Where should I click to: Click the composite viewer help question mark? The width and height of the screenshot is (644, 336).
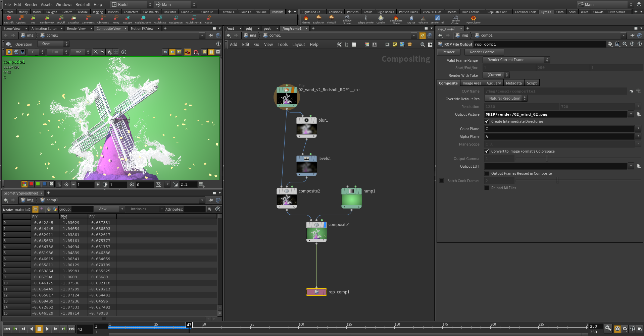point(218,44)
